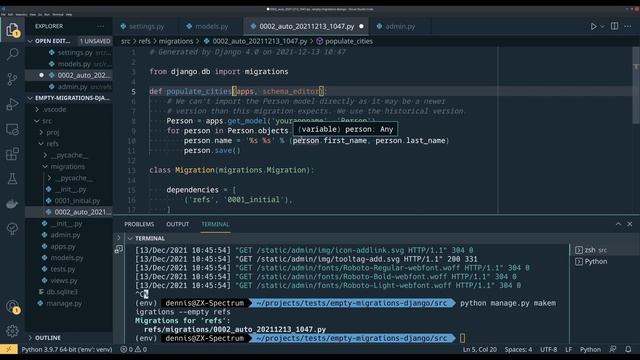Collapse the src folder
This screenshot has width=640, height=360.
click(69, 121)
